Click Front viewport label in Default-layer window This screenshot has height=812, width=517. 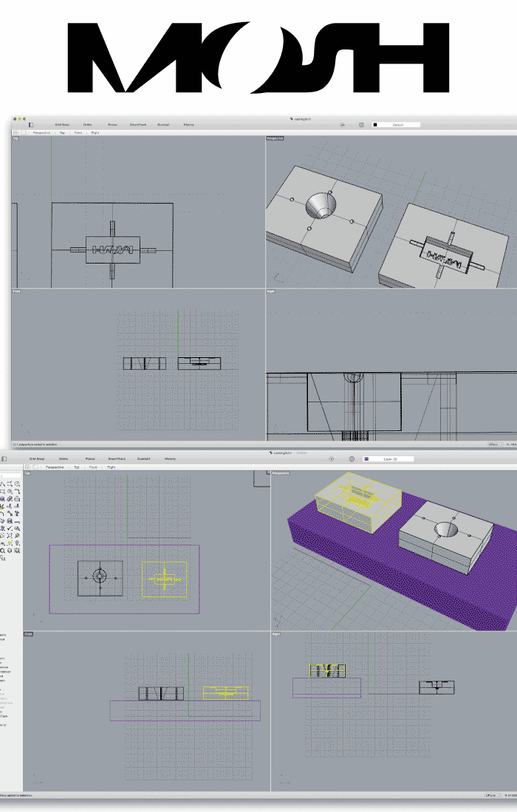16,292
